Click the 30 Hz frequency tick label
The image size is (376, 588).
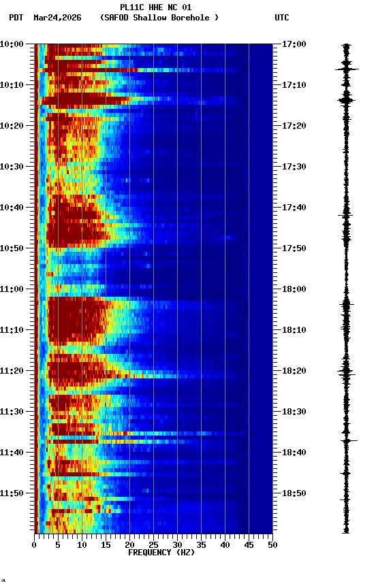177,546
